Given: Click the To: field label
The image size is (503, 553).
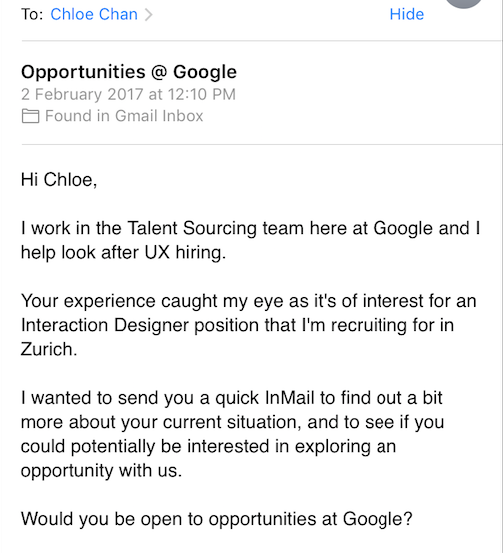Looking at the screenshot, I should pos(32,14).
